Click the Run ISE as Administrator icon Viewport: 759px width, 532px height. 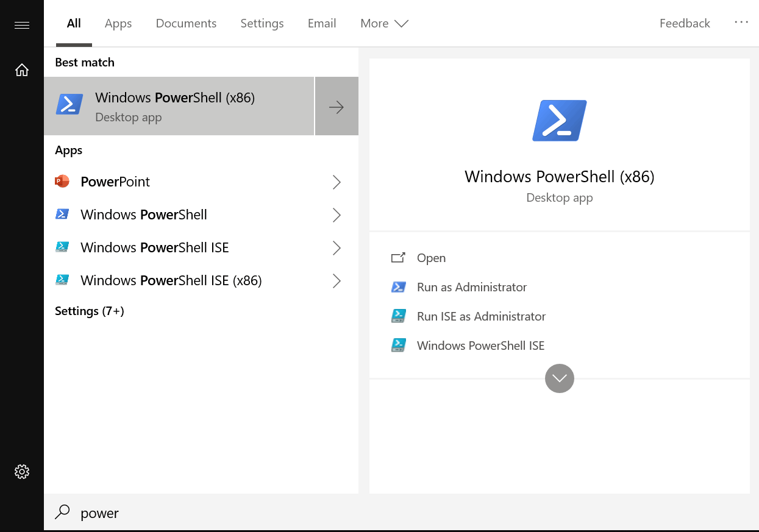tap(399, 316)
